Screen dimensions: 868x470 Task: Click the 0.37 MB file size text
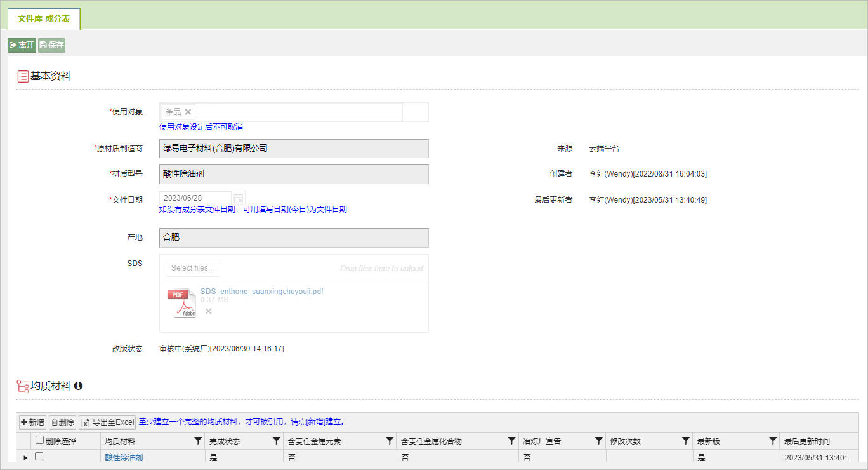click(x=214, y=300)
